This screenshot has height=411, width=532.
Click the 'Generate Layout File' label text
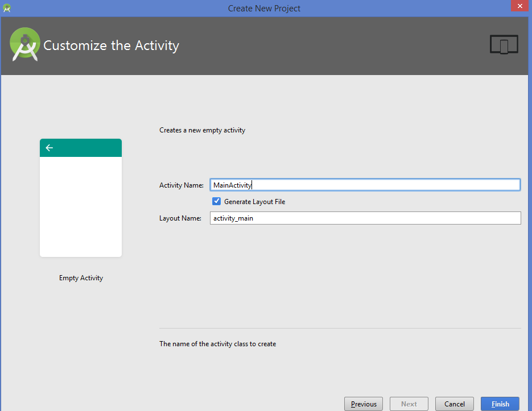tap(254, 202)
